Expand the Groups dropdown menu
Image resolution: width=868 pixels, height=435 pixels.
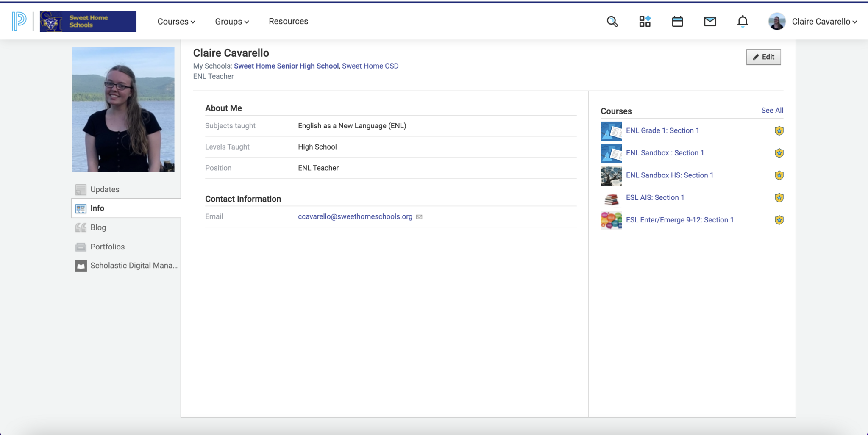(231, 22)
